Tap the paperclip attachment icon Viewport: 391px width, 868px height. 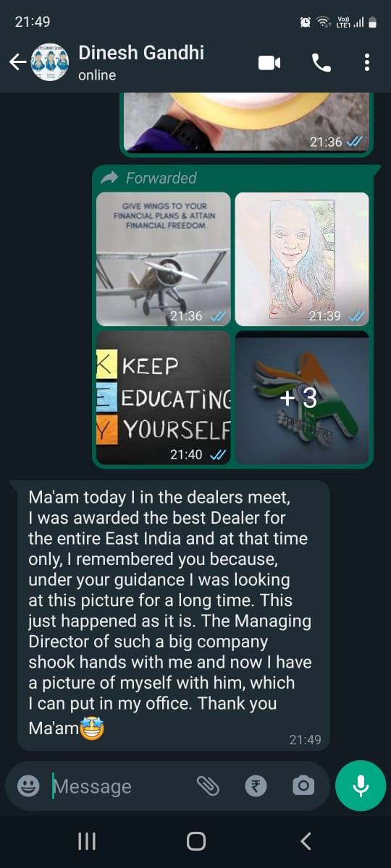(x=209, y=786)
